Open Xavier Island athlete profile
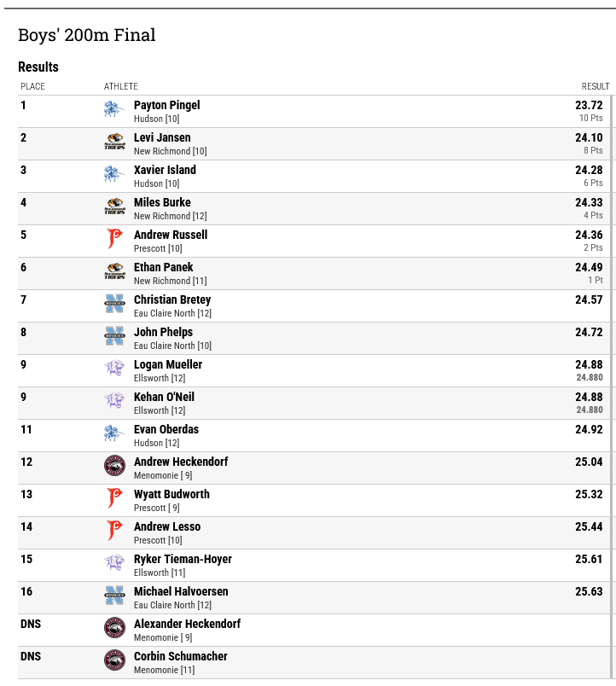Viewport: 616px width, 686px height. coord(165,170)
